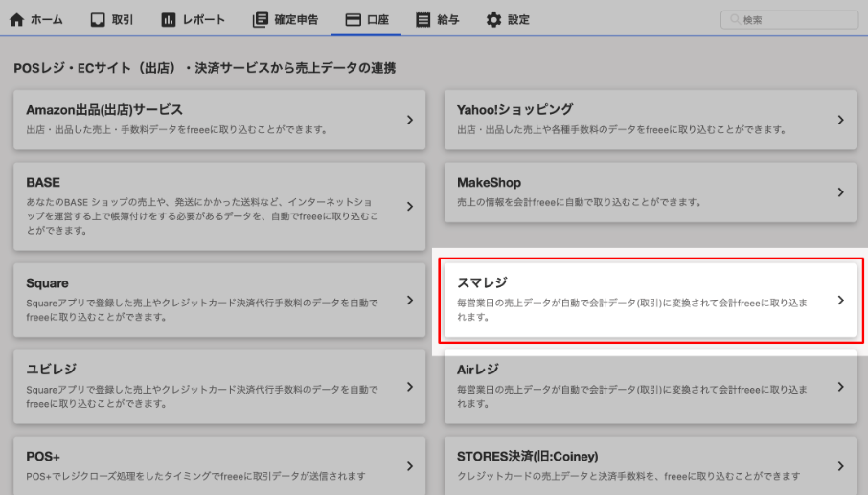
Task: Open the STORES決済(旧:Coiney) card
Action: click(651, 464)
